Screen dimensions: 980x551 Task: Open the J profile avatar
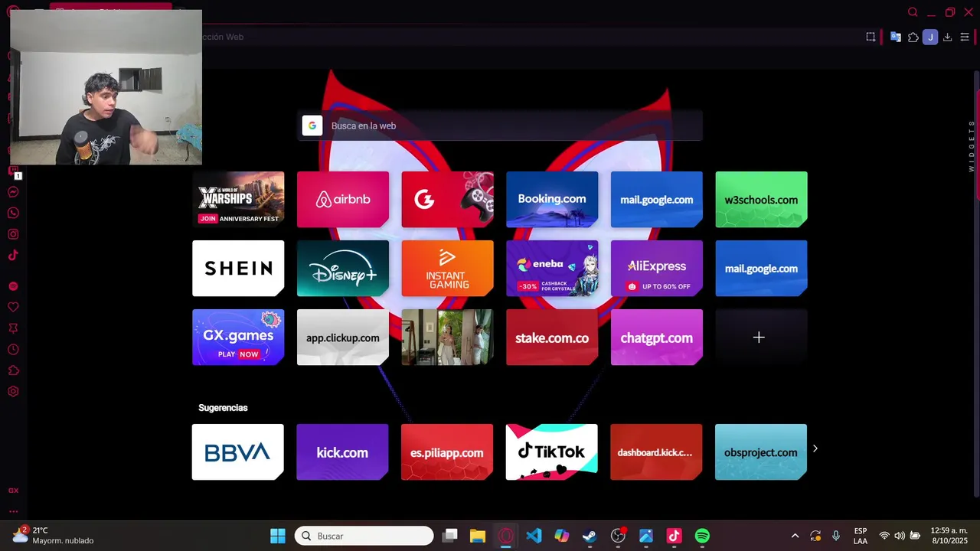coord(930,37)
